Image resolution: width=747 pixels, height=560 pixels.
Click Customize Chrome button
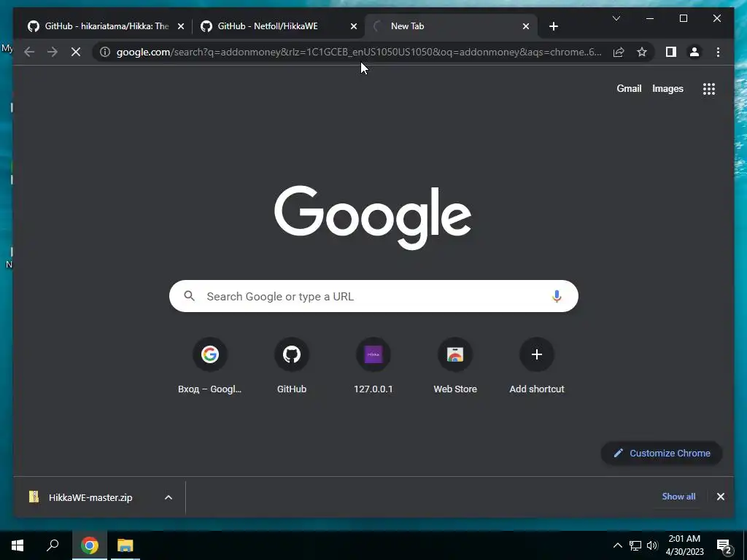662,453
